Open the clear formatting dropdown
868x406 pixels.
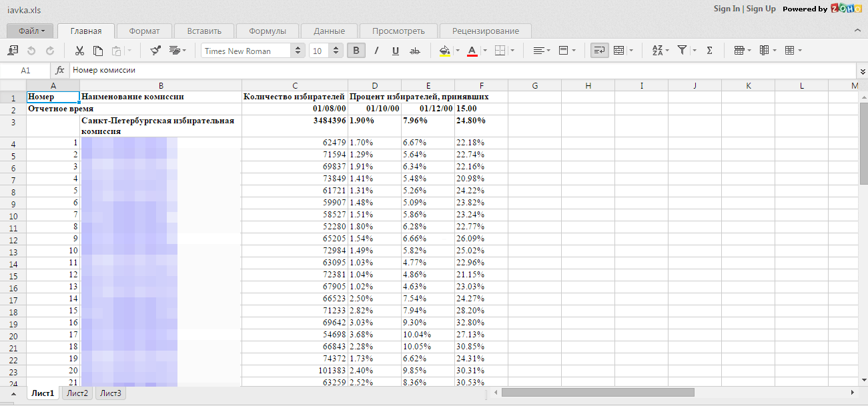[177, 51]
